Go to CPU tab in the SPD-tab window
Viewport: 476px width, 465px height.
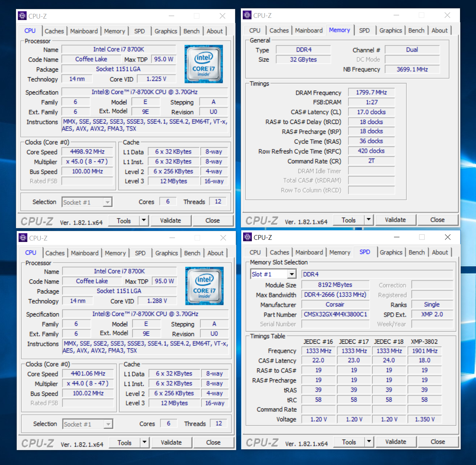point(255,252)
